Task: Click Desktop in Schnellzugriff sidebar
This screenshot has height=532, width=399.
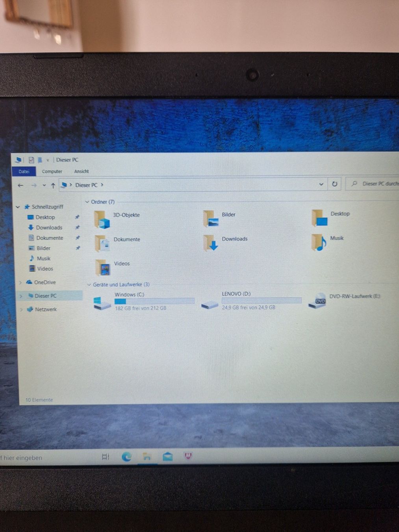Action: tap(45, 217)
